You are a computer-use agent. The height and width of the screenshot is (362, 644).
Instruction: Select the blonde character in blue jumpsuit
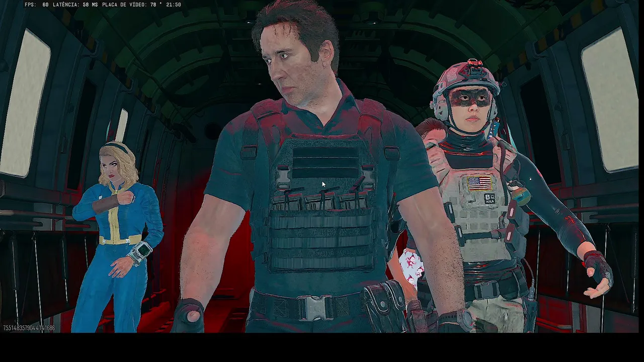(x=118, y=236)
